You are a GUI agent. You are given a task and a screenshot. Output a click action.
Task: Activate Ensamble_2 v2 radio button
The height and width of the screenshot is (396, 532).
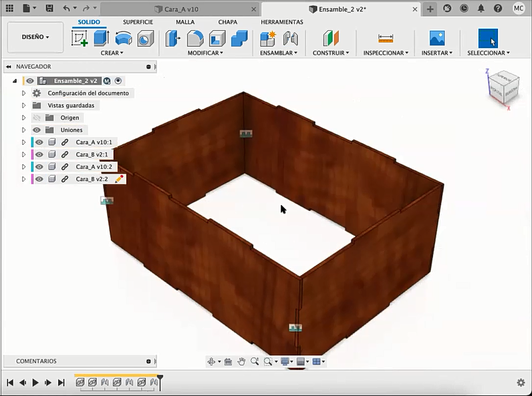click(118, 81)
